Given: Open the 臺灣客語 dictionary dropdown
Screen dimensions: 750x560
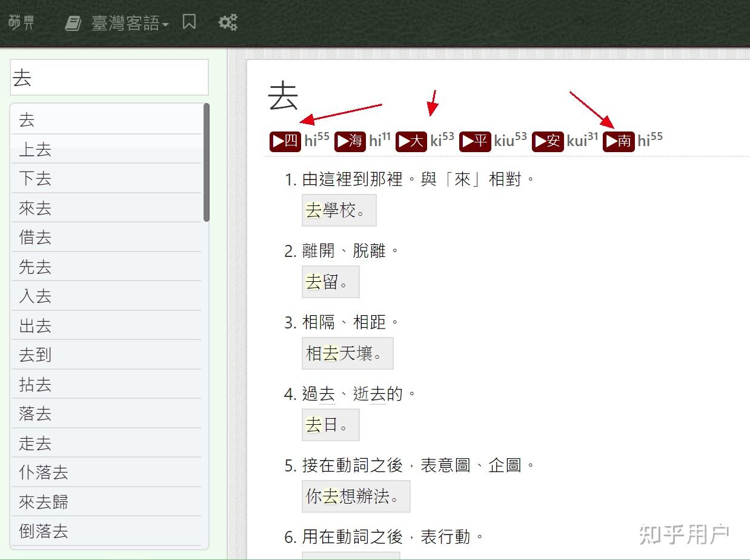Looking at the screenshot, I should 130,24.
